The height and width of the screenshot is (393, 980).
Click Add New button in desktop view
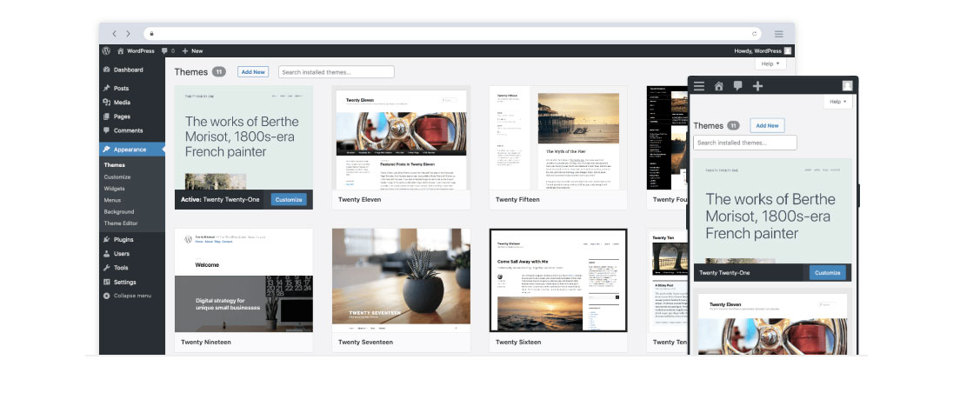tap(253, 72)
